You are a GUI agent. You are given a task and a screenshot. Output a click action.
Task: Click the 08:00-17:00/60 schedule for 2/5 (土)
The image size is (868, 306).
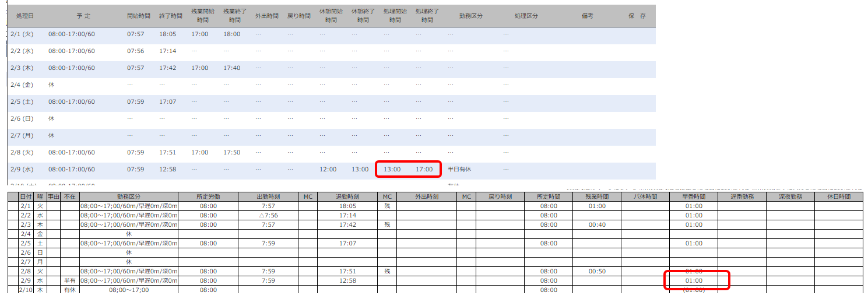71,102
